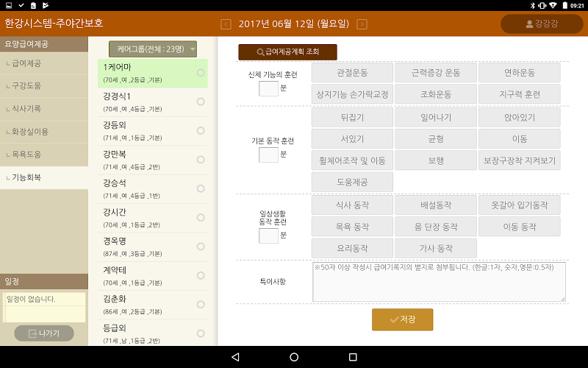The height and width of the screenshot is (368, 588).
Task: Open 구강도움 menu item
Action: point(44,86)
